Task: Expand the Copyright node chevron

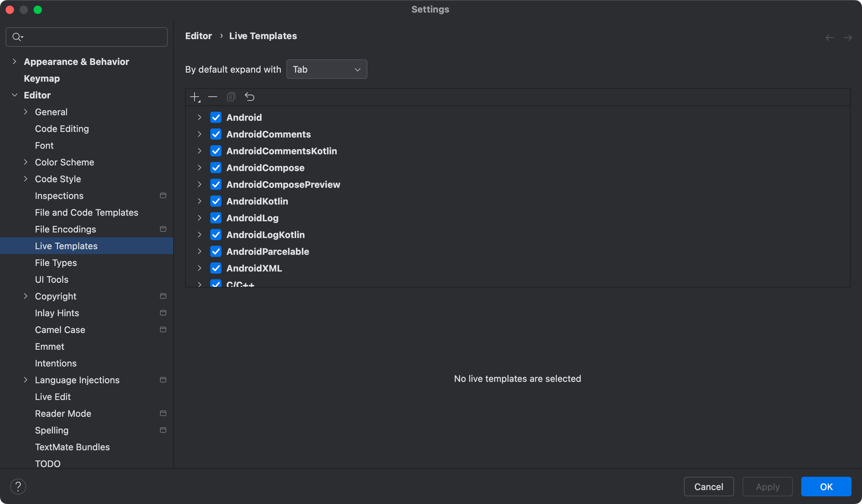Action: (25, 296)
